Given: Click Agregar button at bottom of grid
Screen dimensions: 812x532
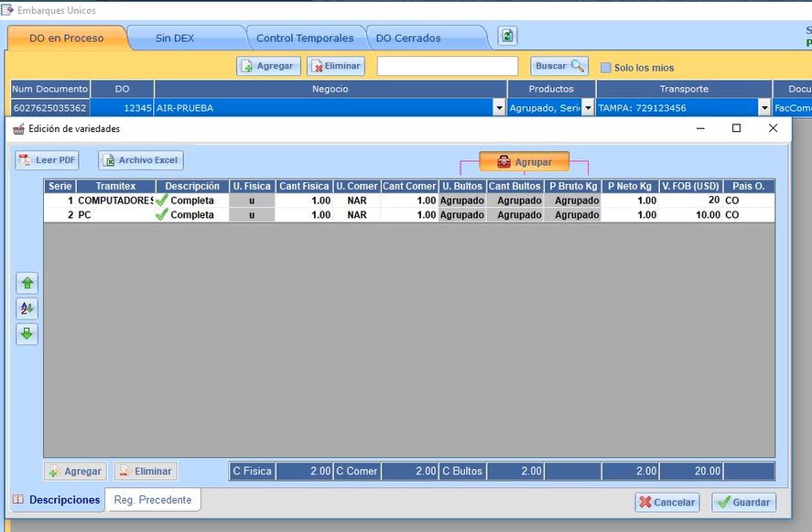Looking at the screenshot, I should pyautogui.click(x=75, y=472).
